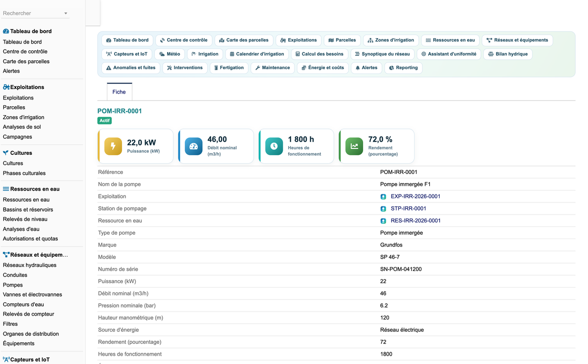Open Ressources en eau from the top bar

450,40
